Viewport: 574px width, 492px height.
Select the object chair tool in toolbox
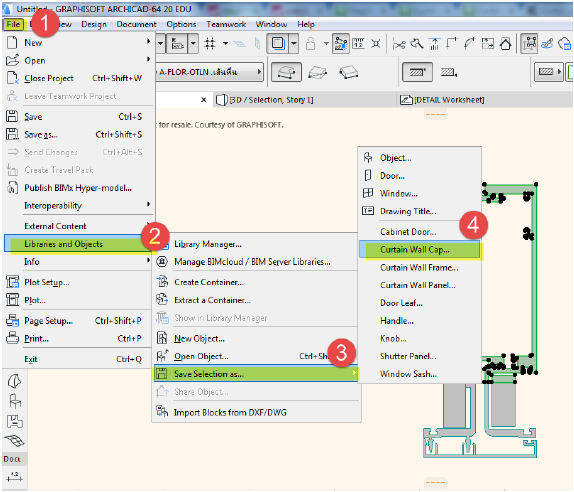(x=15, y=402)
